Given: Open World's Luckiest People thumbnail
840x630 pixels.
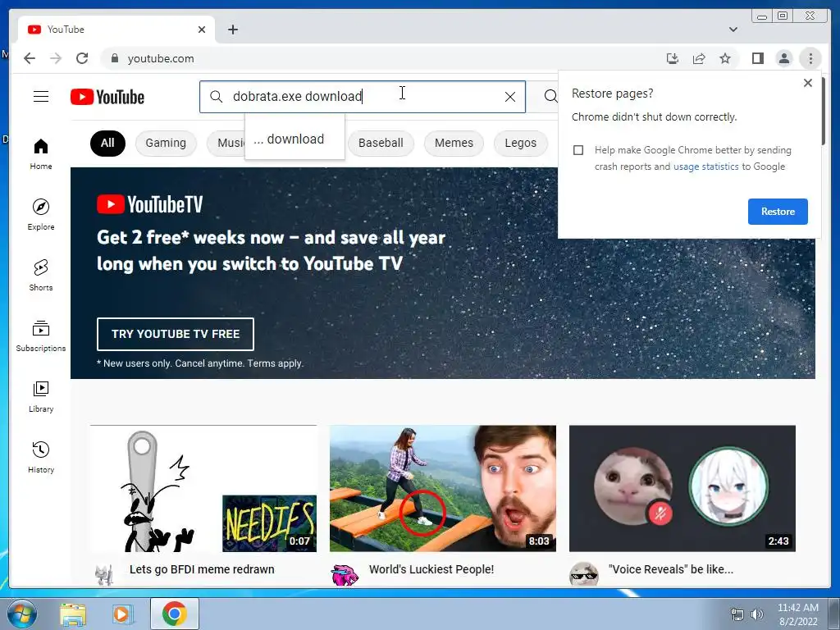Looking at the screenshot, I should click(x=442, y=489).
